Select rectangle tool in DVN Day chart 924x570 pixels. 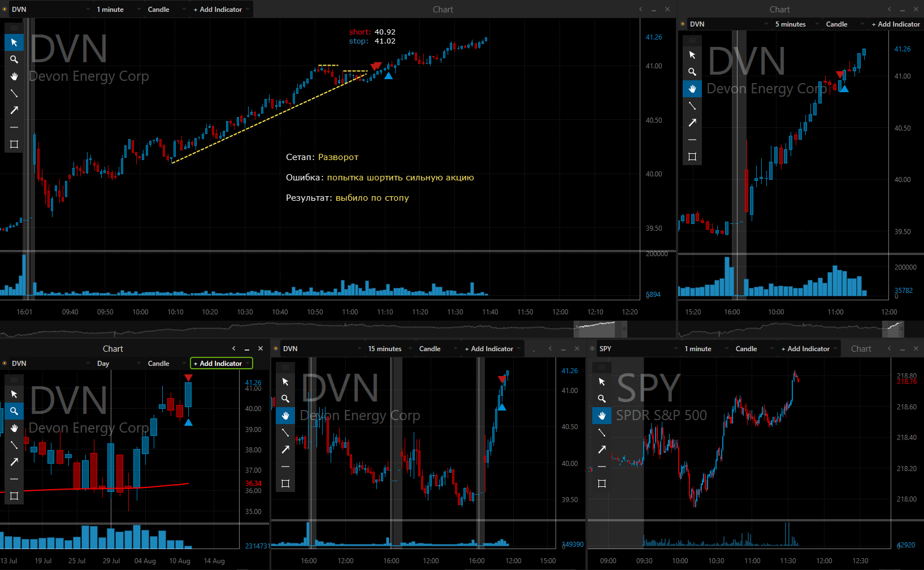(14, 496)
